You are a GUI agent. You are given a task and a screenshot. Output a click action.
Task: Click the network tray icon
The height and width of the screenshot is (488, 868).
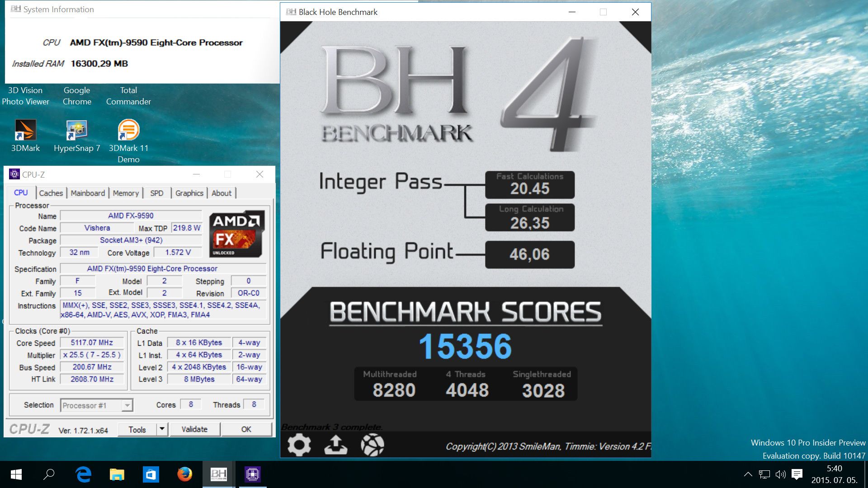[x=764, y=474]
